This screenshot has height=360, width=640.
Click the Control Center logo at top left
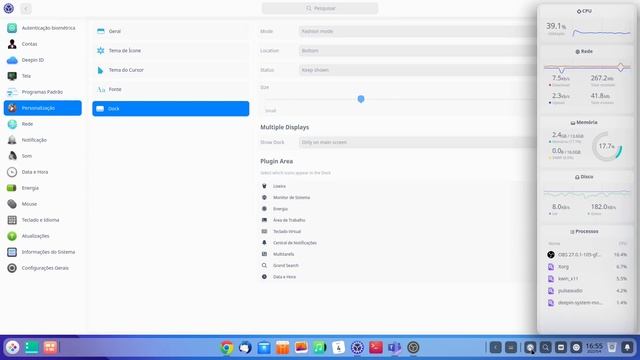tap(9, 8)
